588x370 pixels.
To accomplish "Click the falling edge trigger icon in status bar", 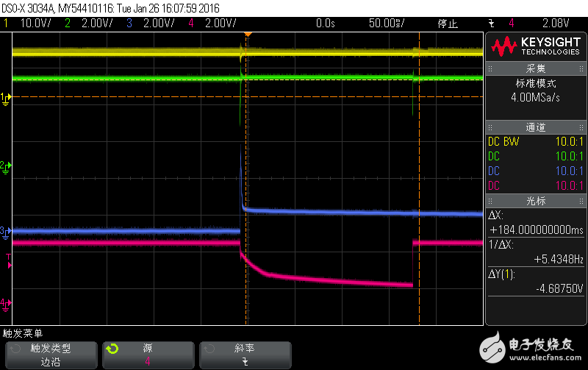I will pyautogui.click(x=491, y=24).
